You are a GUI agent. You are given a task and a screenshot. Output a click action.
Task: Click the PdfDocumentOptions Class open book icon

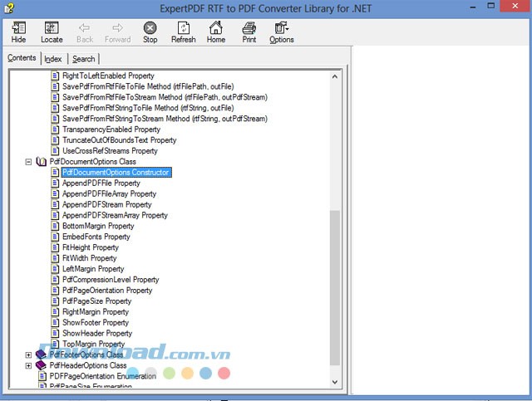click(x=41, y=162)
